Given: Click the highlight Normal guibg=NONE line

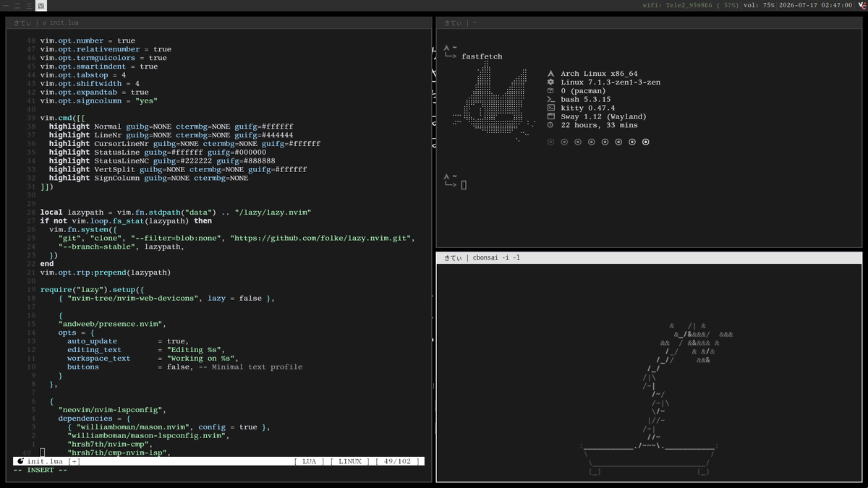Looking at the screenshot, I should click(x=171, y=127).
